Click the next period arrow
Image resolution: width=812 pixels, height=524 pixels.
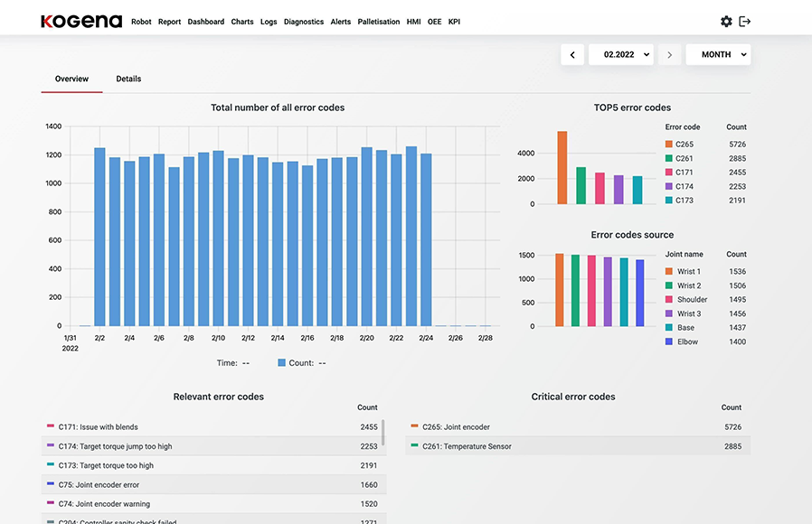click(669, 55)
